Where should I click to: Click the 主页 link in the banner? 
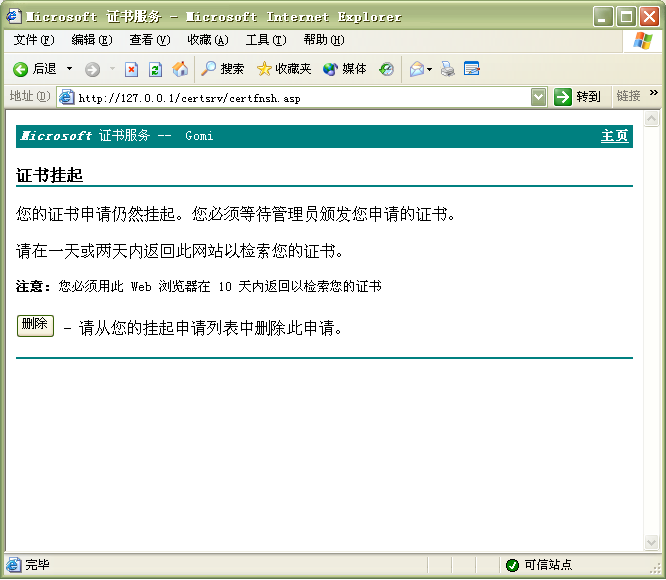[x=614, y=136]
